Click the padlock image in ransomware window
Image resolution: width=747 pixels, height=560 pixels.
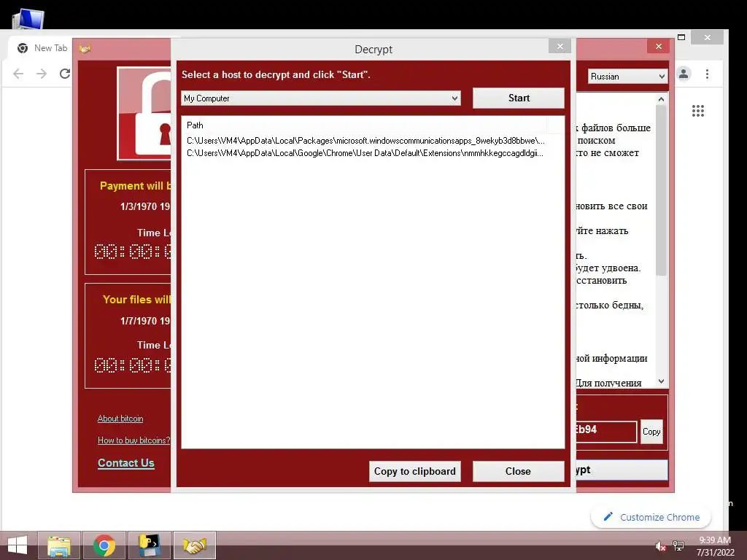pyautogui.click(x=144, y=113)
